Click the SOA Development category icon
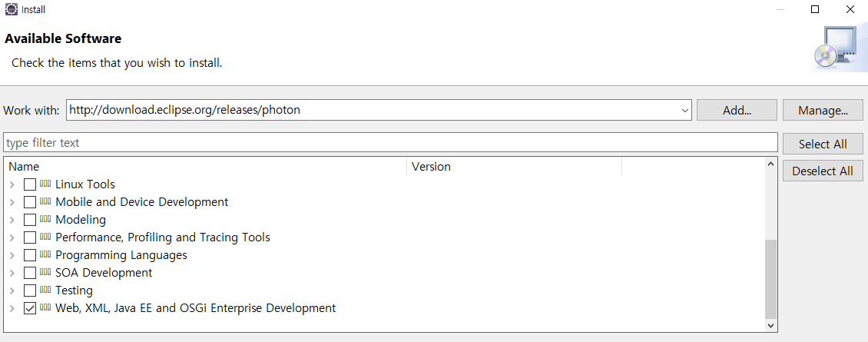Screen dimensions: 868x342 tap(45, 273)
